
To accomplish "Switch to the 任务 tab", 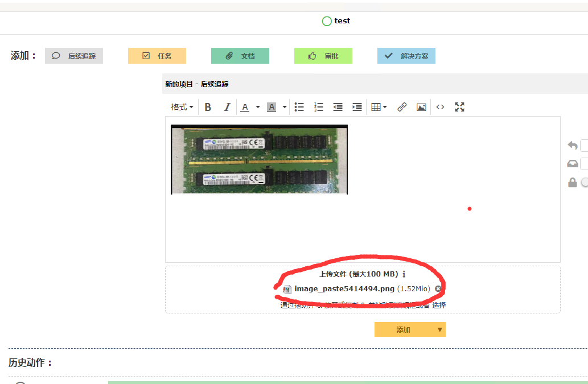I will [157, 55].
